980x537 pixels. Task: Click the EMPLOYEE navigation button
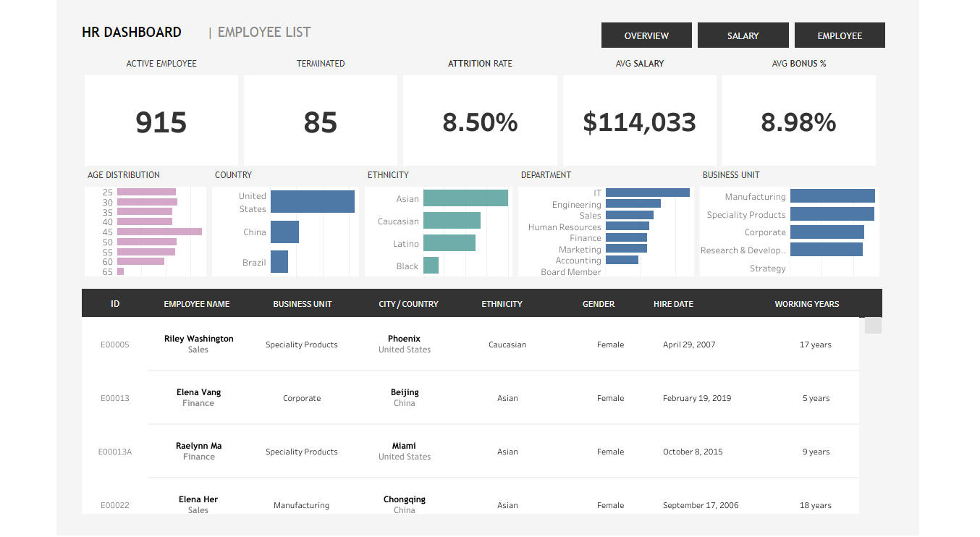point(840,35)
